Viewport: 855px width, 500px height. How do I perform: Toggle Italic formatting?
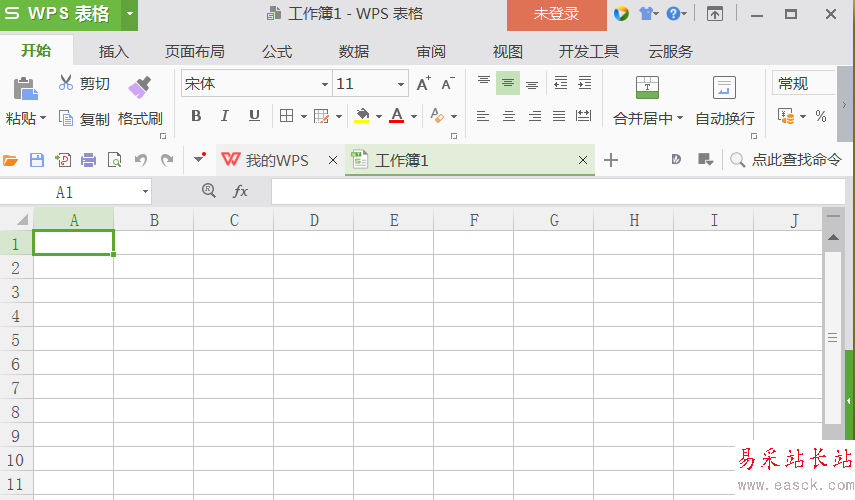225,116
